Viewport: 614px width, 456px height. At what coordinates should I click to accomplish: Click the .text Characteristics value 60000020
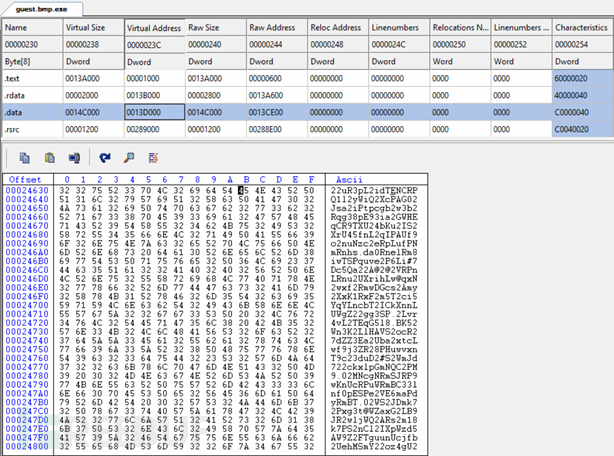pos(579,78)
